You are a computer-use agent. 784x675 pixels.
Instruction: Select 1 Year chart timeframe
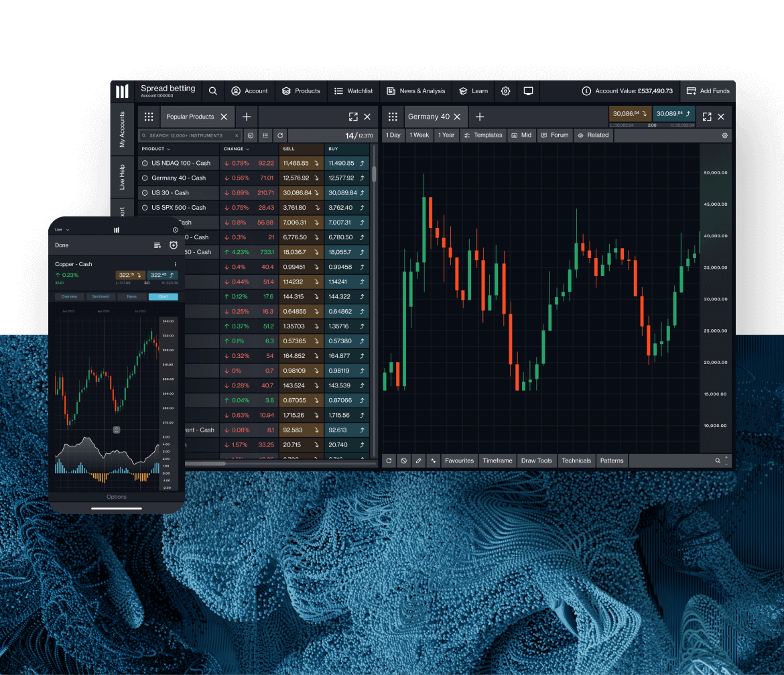coord(446,135)
